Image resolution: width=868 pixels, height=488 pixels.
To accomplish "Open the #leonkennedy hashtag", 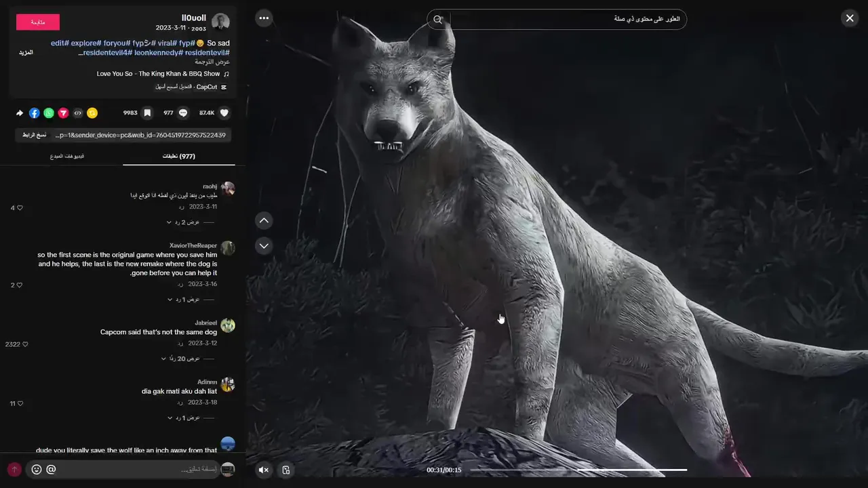I will (x=159, y=52).
